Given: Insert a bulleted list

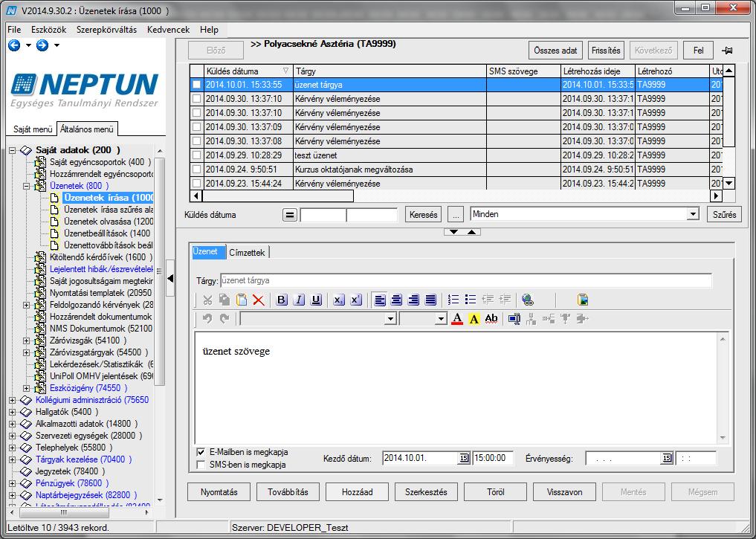Looking at the screenshot, I should pyautogui.click(x=471, y=300).
